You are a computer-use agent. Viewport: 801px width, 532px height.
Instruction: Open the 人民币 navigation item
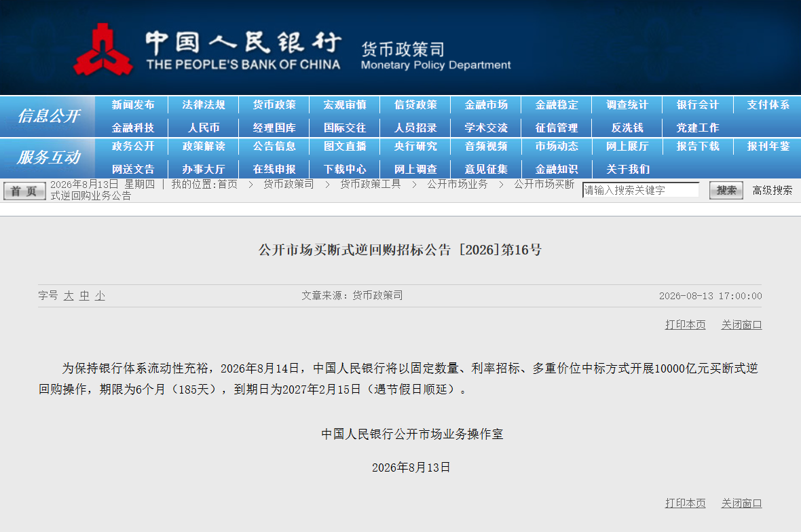[x=204, y=128]
